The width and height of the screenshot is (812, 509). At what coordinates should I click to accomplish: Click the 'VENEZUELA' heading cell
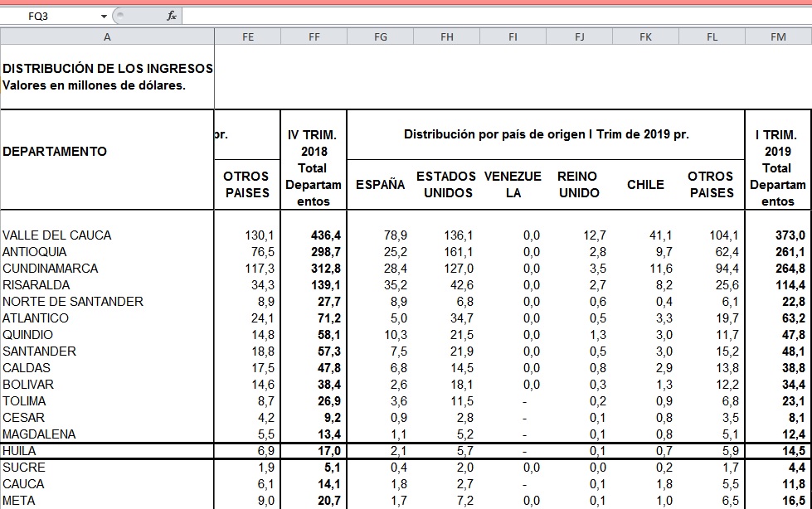tap(513, 184)
